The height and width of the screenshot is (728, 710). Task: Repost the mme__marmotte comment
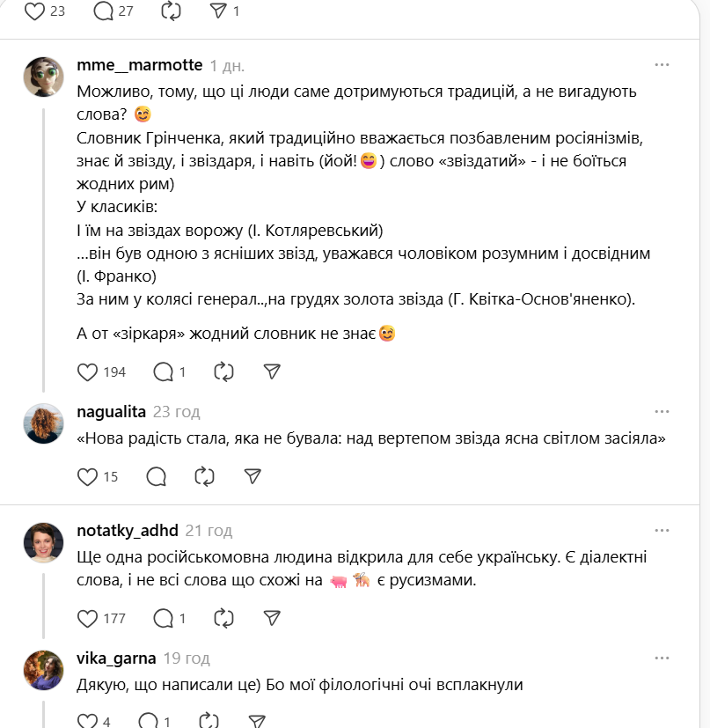pos(223,372)
